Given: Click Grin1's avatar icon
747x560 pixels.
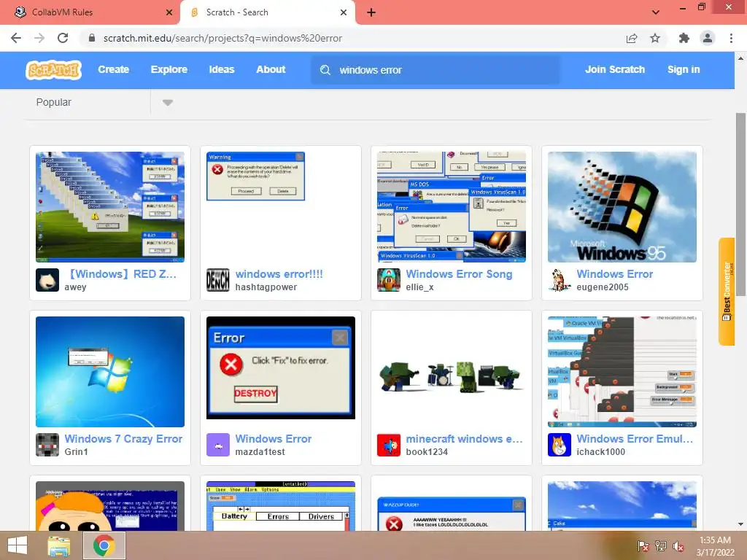Looking at the screenshot, I should (47, 445).
